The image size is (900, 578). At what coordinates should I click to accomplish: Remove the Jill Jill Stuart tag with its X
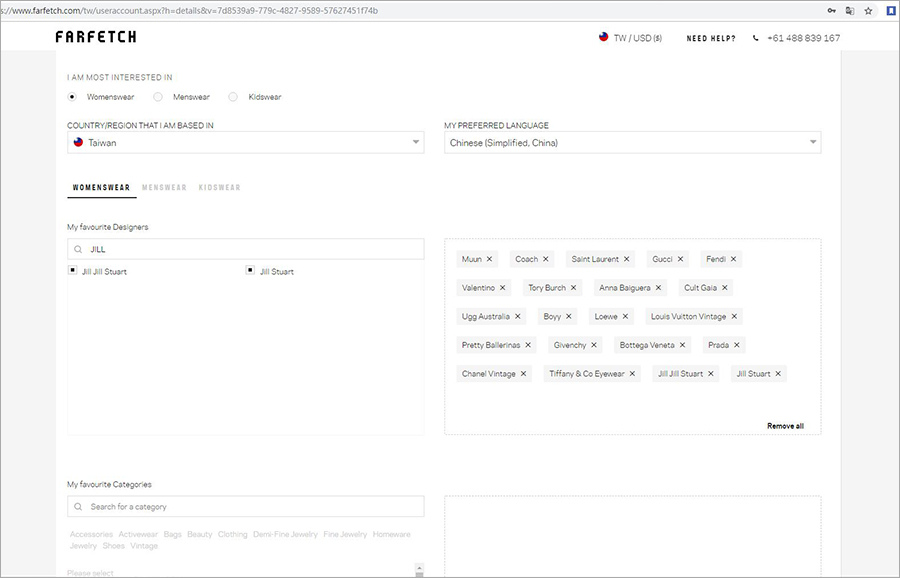pos(711,374)
